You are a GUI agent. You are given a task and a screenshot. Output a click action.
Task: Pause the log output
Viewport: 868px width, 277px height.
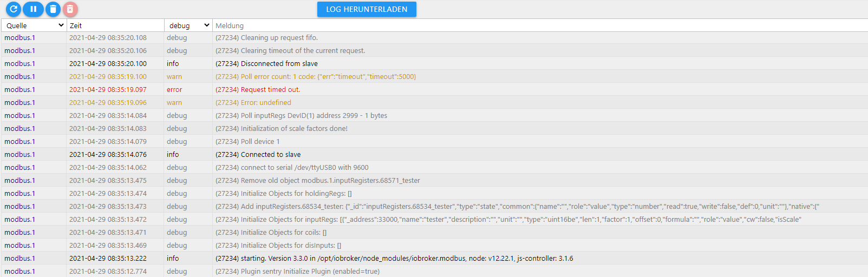[x=33, y=9]
